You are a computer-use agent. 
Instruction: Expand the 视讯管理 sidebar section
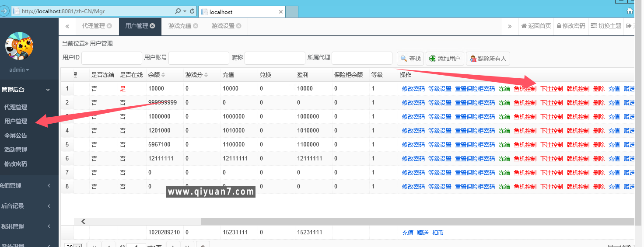point(48,226)
